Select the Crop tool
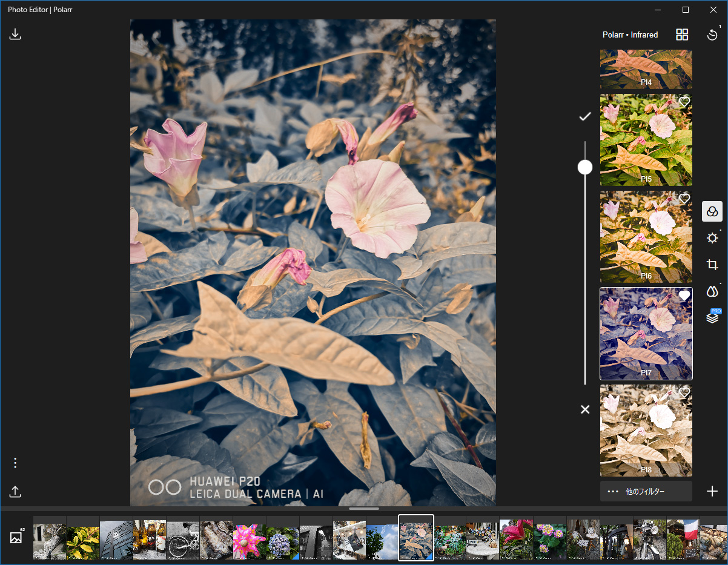The width and height of the screenshot is (728, 565). 712,265
